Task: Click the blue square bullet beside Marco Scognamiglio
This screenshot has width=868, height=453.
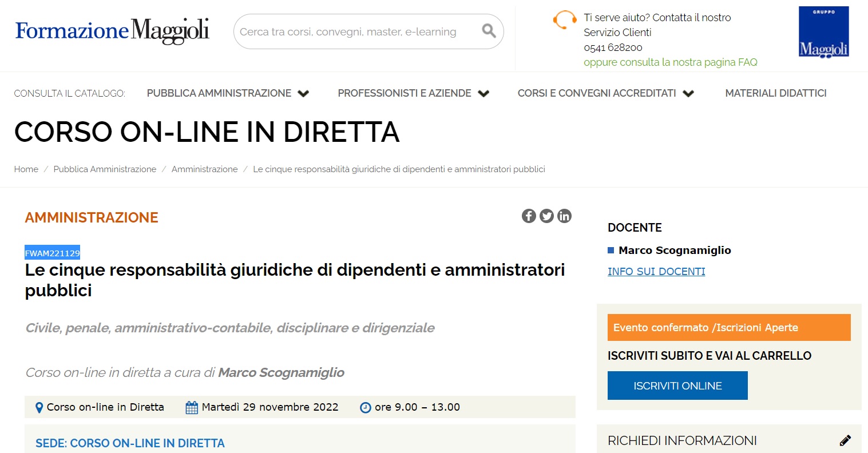Action: tap(611, 250)
